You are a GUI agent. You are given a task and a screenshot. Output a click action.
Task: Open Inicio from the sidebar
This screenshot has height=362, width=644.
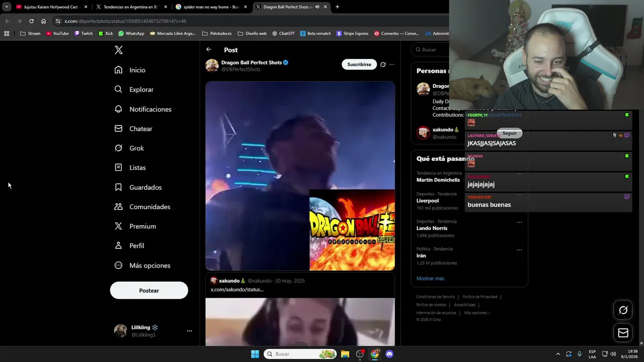130,70
